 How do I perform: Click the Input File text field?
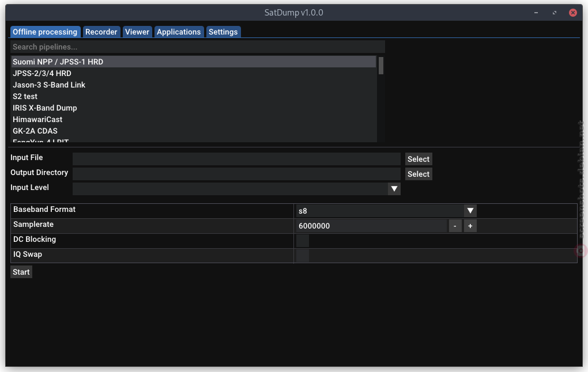pos(236,159)
